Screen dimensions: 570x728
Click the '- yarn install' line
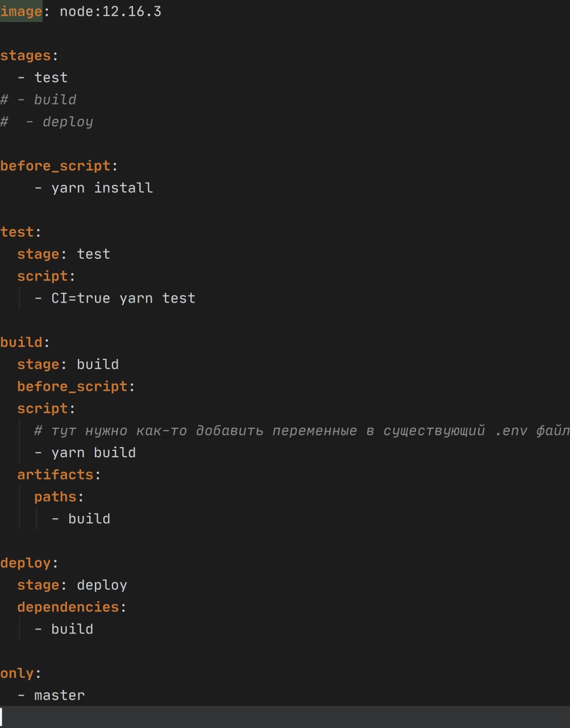click(94, 188)
